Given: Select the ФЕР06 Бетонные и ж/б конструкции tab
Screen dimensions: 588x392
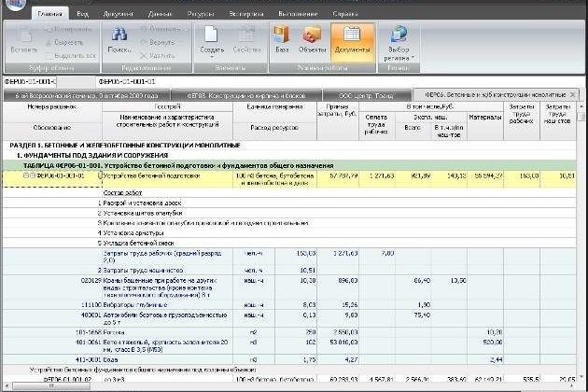Looking at the screenshot, I should [x=496, y=94].
